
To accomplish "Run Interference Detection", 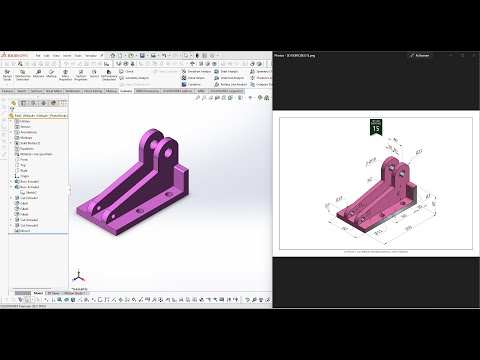I will (22, 75).
